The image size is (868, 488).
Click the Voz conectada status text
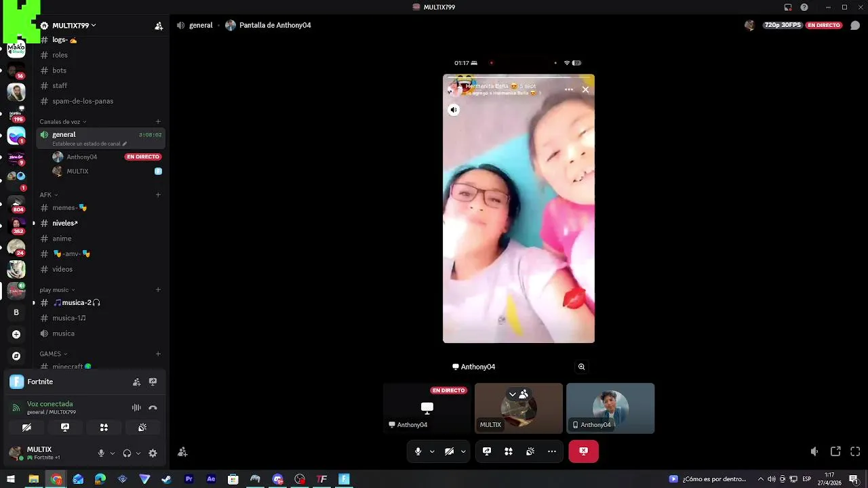(x=50, y=404)
